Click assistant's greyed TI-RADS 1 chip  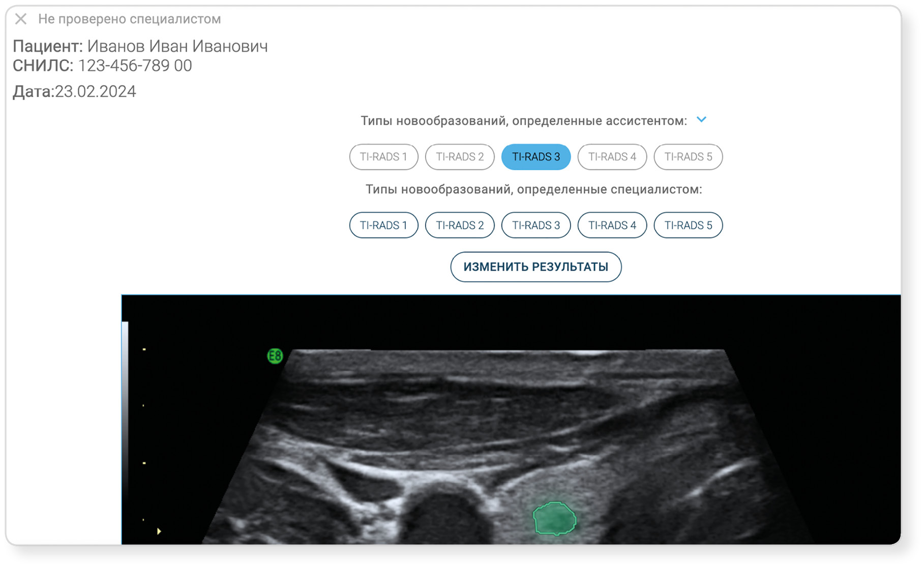click(383, 157)
